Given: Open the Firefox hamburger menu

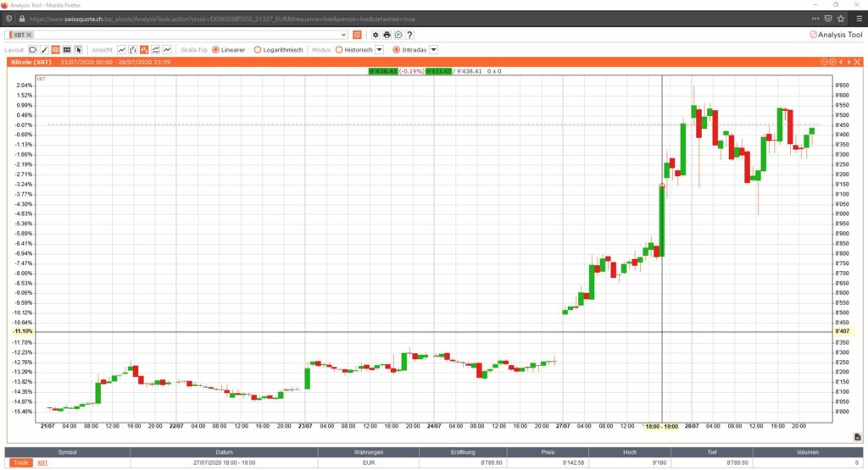Looking at the screenshot, I should (860, 19).
